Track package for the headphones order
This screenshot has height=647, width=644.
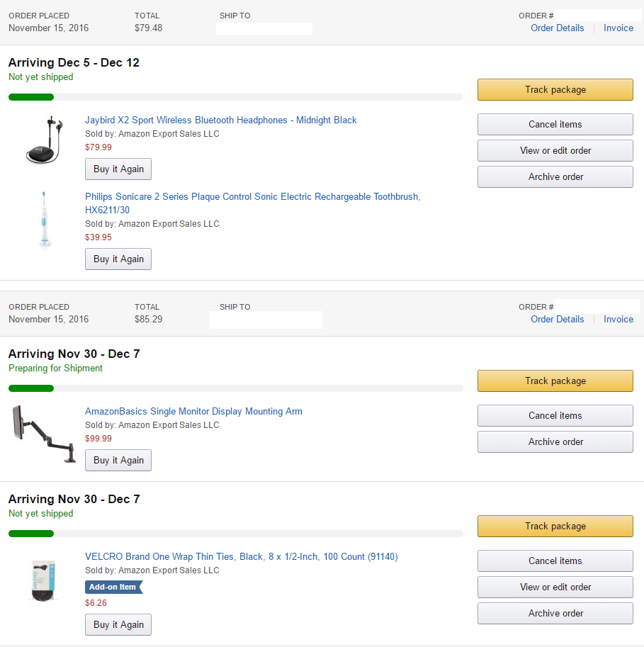[555, 90]
